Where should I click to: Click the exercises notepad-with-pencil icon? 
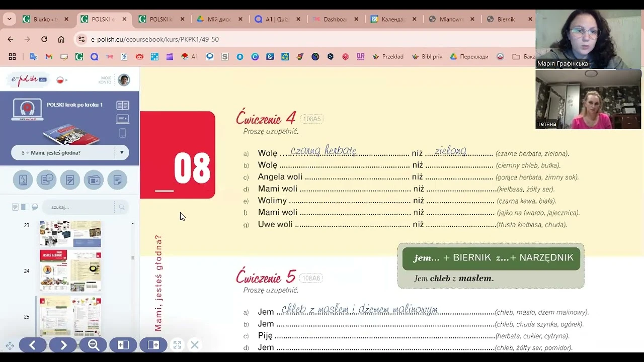pyautogui.click(x=70, y=179)
